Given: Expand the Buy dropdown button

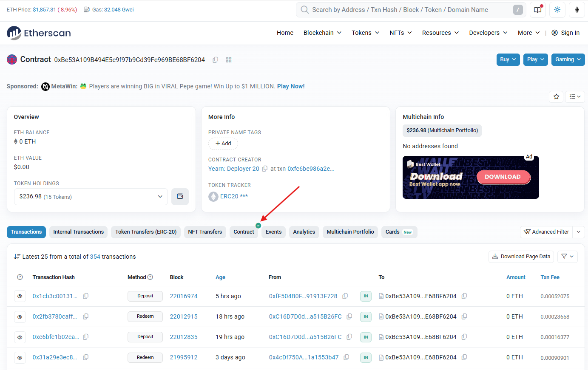Looking at the screenshot, I should point(508,59).
